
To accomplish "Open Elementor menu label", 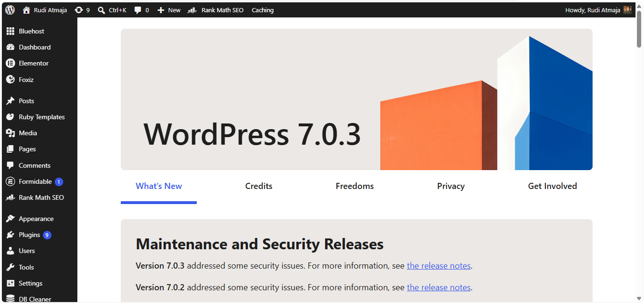I will click(34, 63).
